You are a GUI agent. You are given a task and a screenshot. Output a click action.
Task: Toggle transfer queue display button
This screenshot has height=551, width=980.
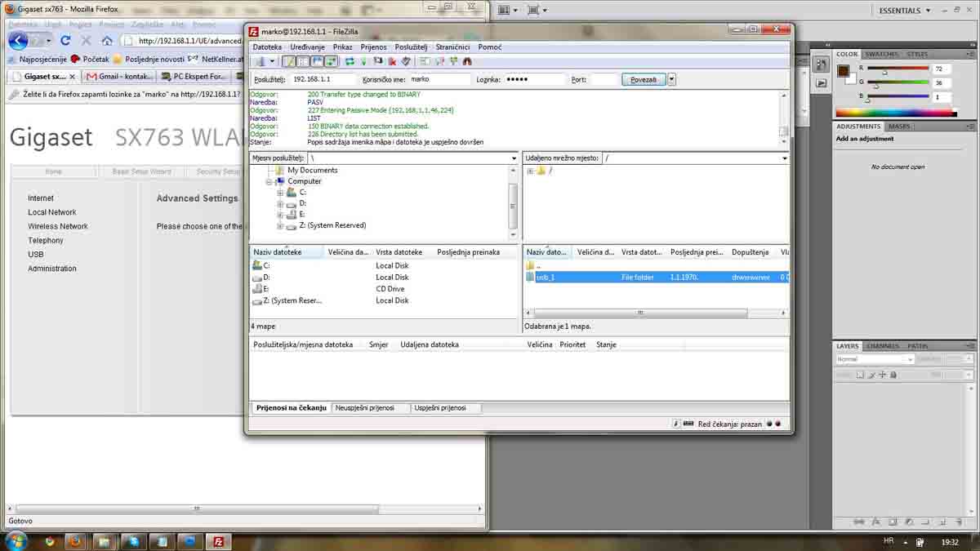click(x=331, y=61)
